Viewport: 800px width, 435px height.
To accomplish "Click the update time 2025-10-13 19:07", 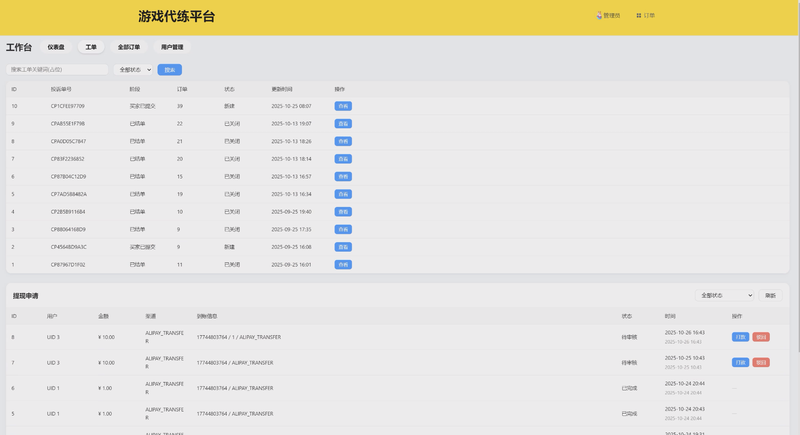I will tap(291, 123).
